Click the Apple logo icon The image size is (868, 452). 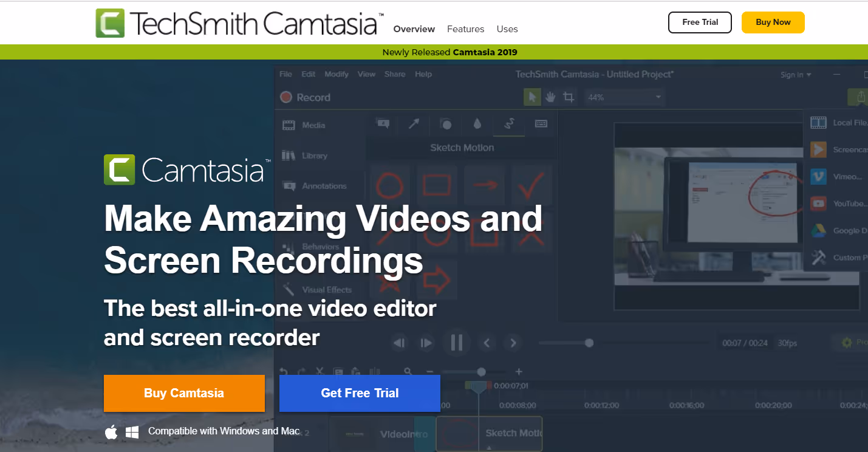pyautogui.click(x=111, y=432)
